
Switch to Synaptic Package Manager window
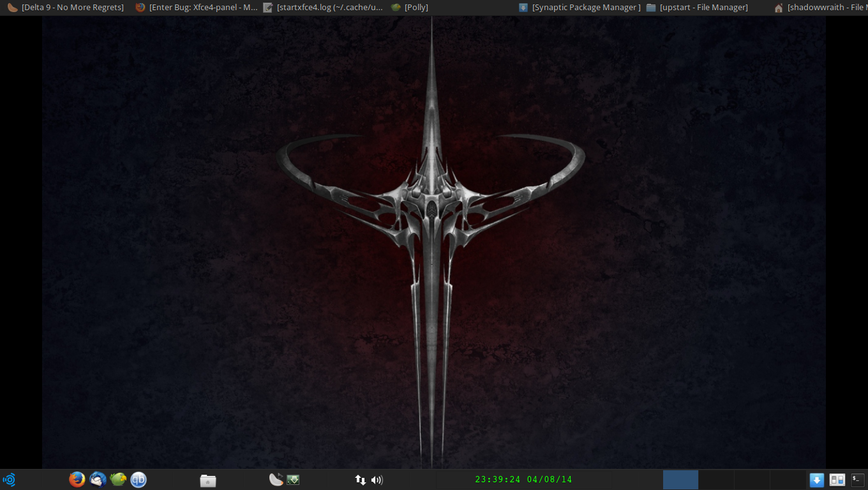580,8
